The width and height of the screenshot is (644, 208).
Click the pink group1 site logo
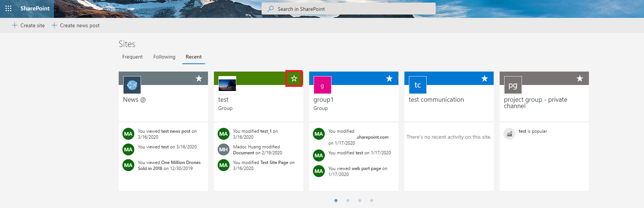pos(323,85)
